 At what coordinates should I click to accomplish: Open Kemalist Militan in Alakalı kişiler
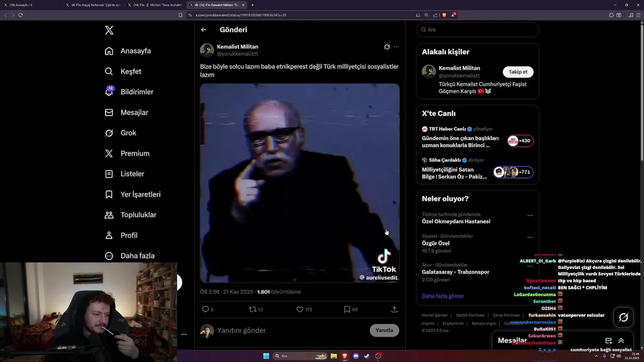[459, 68]
